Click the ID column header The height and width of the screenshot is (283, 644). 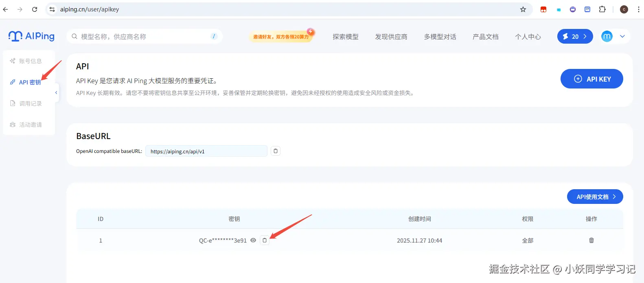click(x=101, y=219)
